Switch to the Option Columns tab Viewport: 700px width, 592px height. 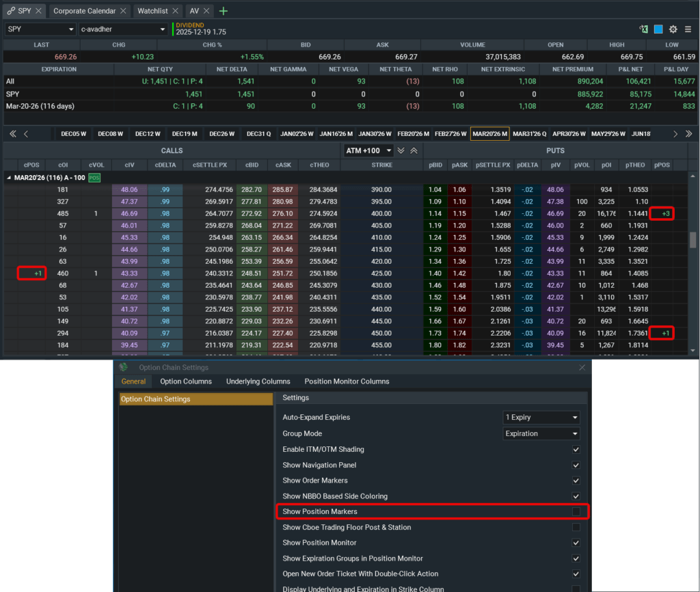(x=186, y=381)
